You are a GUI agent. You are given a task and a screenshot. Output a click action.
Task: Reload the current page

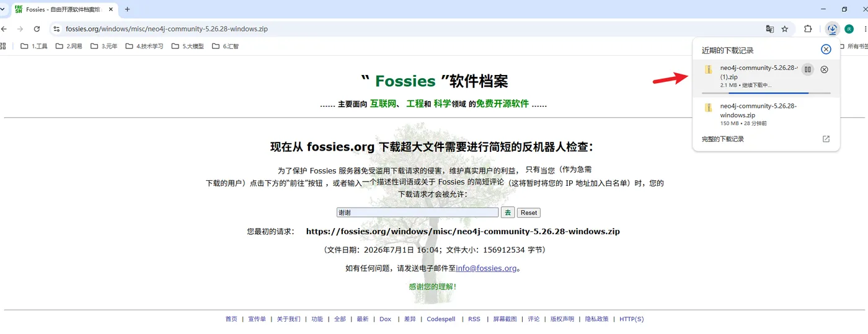click(x=37, y=29)
